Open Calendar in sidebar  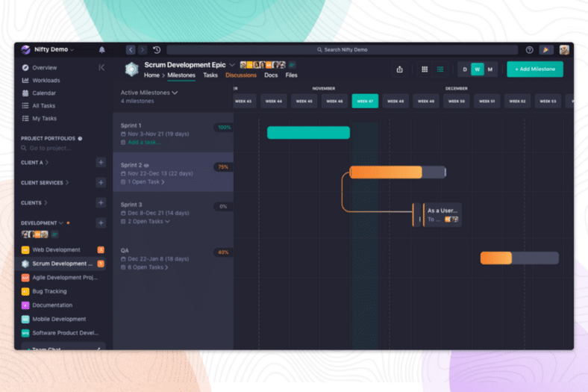pyautogui.click(x=44, y=93)
